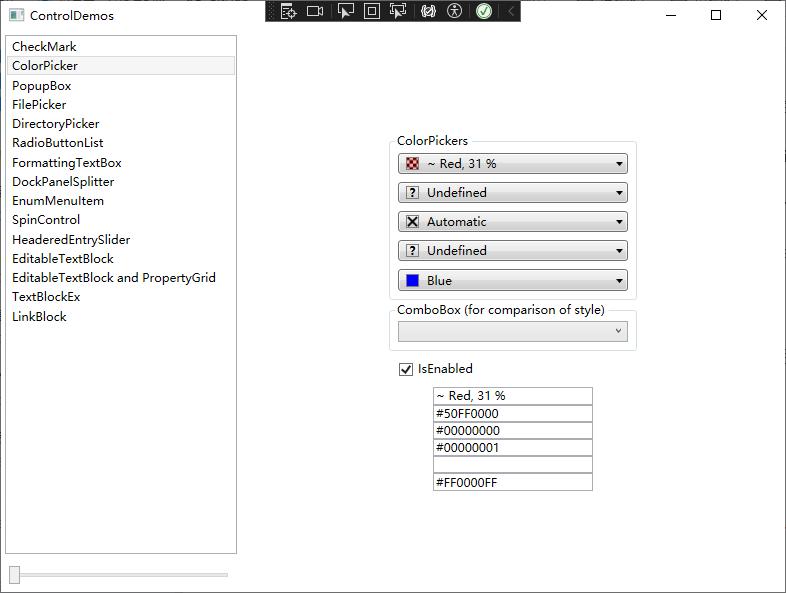786x593 pixels.
Task: Click the camera icon in debug toolbar
Action: 315,11
